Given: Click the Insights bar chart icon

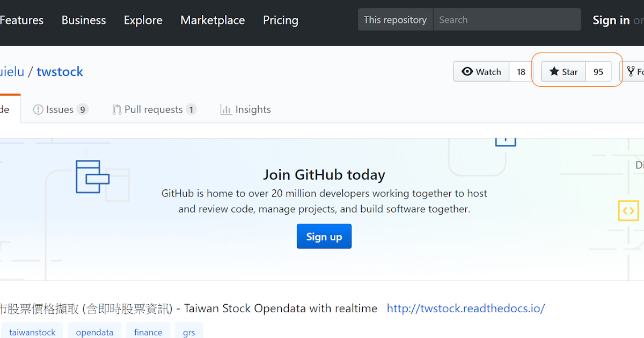Looking at the screenshot, I should tap(226, 109).
